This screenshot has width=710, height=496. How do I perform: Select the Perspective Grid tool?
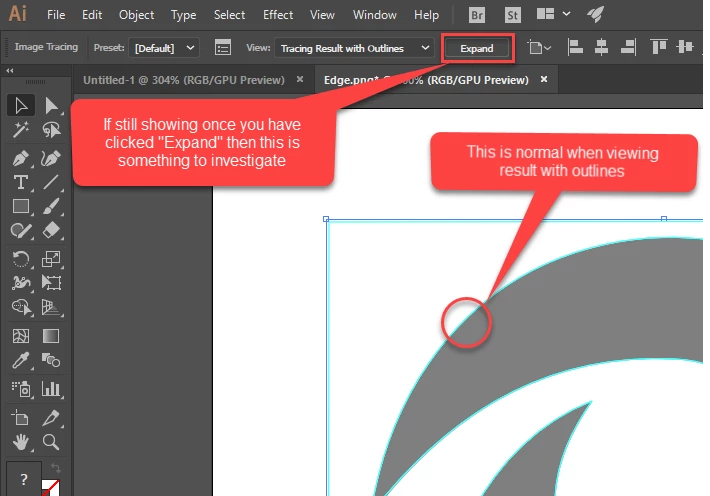51,307
